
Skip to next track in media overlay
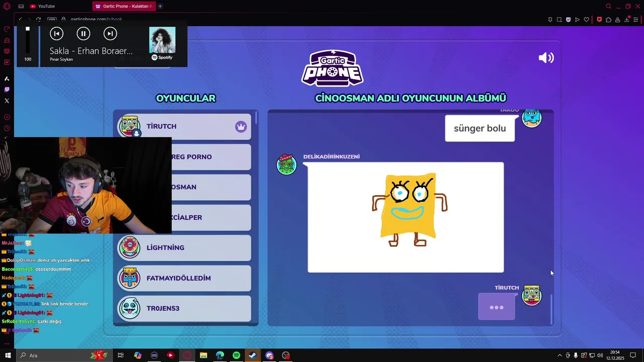point(110,34)
